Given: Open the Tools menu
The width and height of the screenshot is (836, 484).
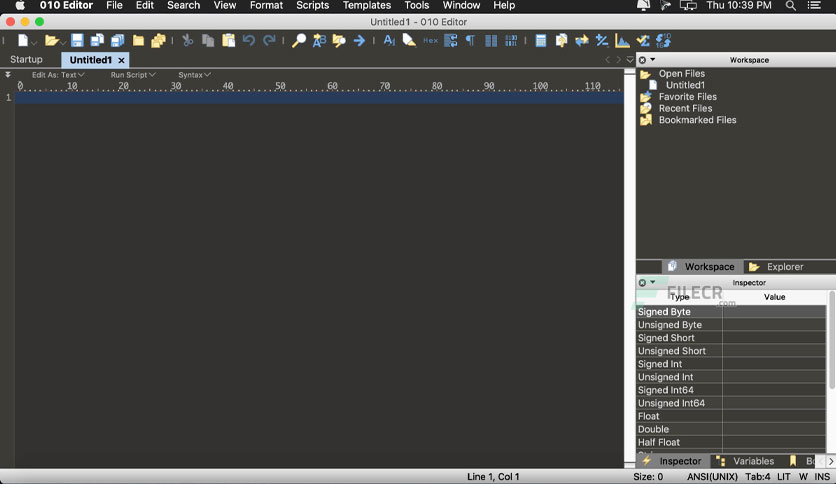Looking at the screenshot, I should 416,6.
